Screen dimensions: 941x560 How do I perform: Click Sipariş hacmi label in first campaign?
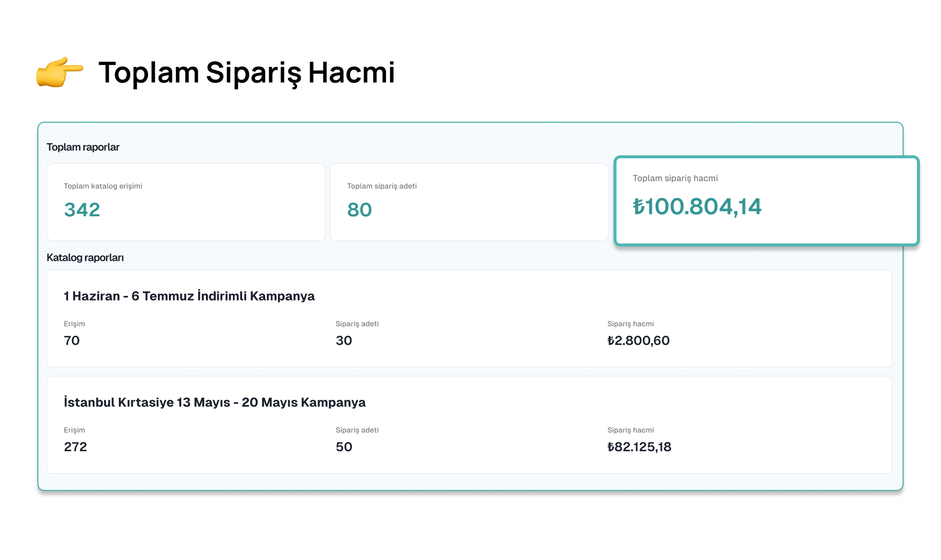[x=630, y=324]
